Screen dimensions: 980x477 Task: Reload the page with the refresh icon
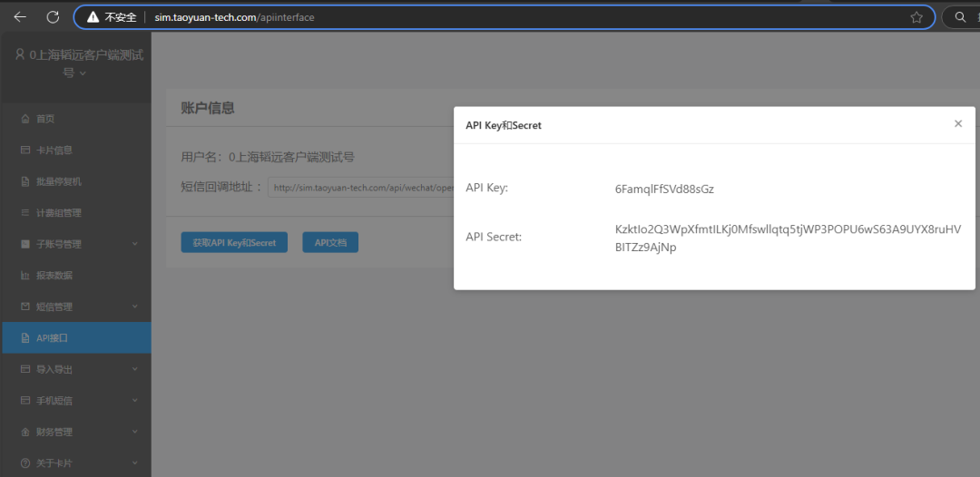[x=53, y=17]
